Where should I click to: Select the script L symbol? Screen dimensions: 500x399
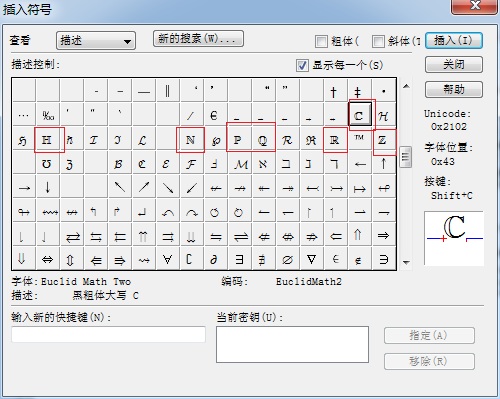pyautogui.click(x=144, y=140)
